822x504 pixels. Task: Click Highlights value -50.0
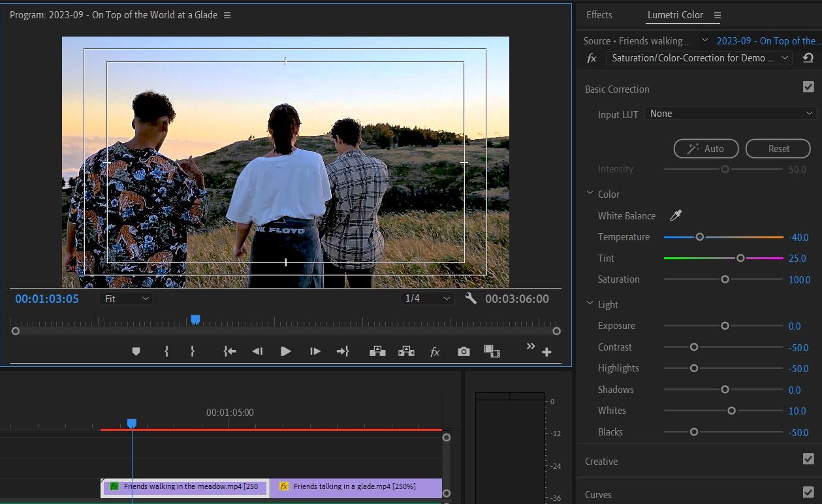point(798,368)
